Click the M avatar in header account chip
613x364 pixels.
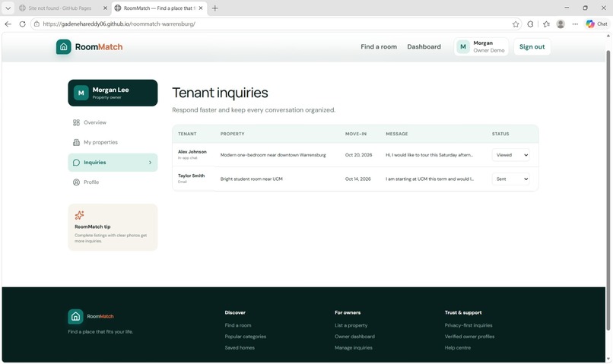pyautogui.click(x=463, y=47)
